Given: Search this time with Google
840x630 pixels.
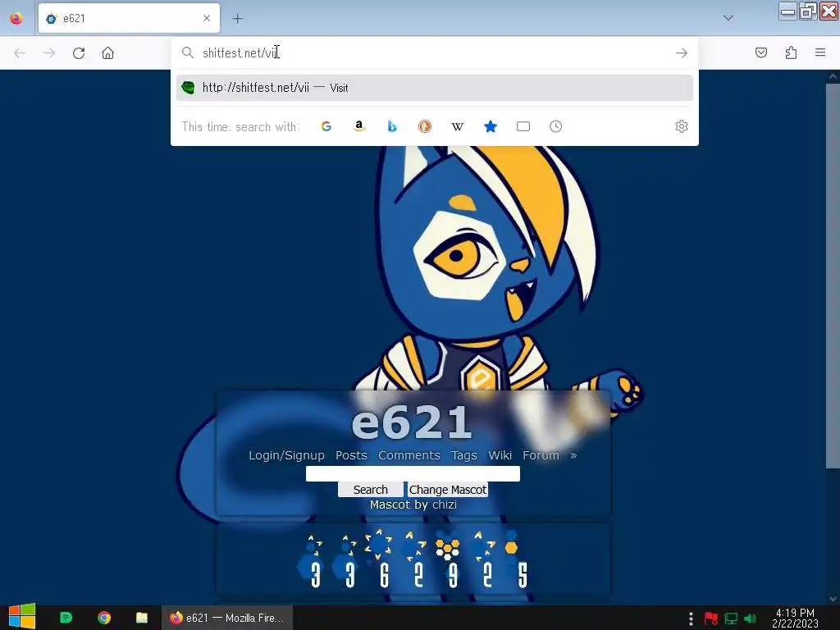Looking at the screenshot, I should point(326,126).
